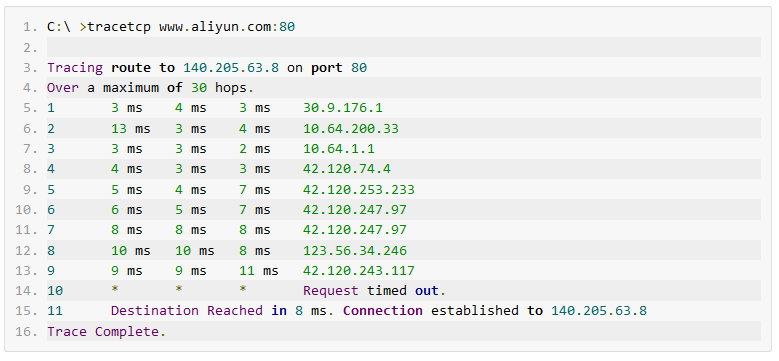779x361 pixels.
Task: Click the word Tracing on line 3
Action: (x=75, y=68)
